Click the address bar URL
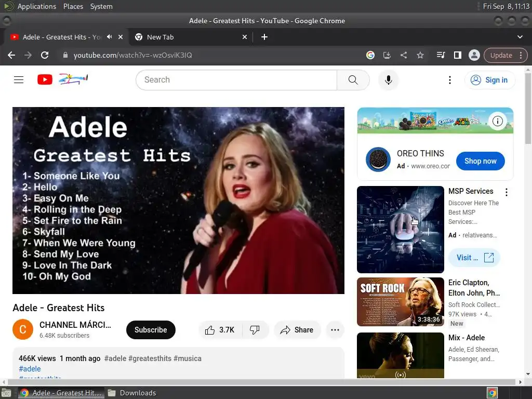 132,55
